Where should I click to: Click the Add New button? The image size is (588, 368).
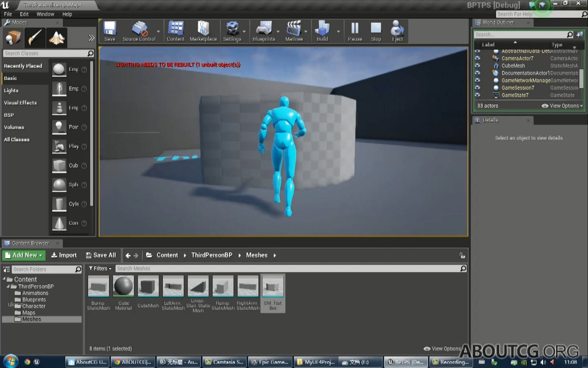point(24,255)
